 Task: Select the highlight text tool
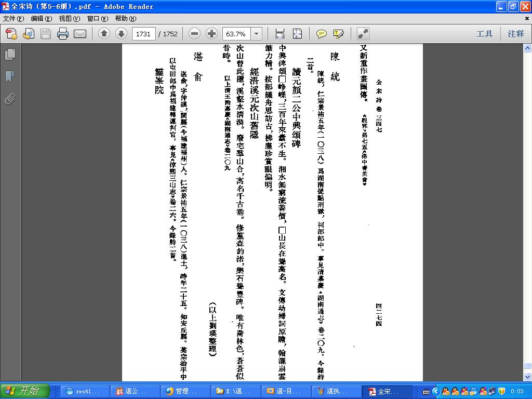(x=339, y=34)
